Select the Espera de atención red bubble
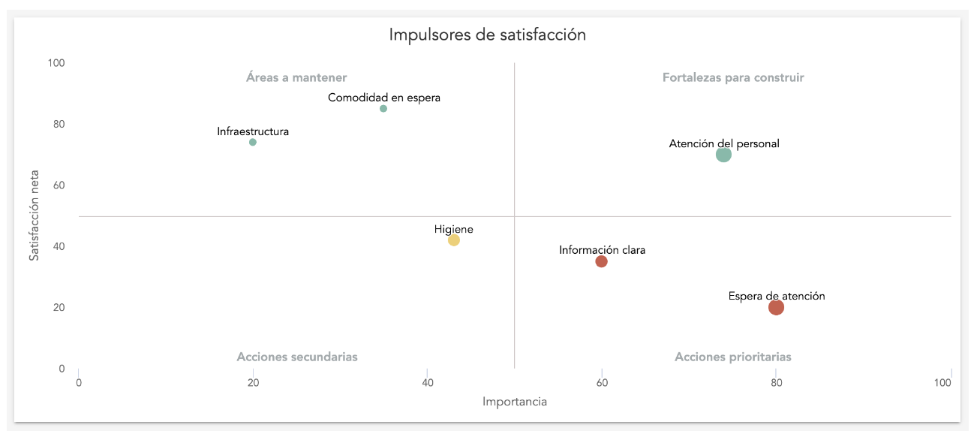Screen dimensions: 980x431 pyautogui.click(x=776, y=307)
